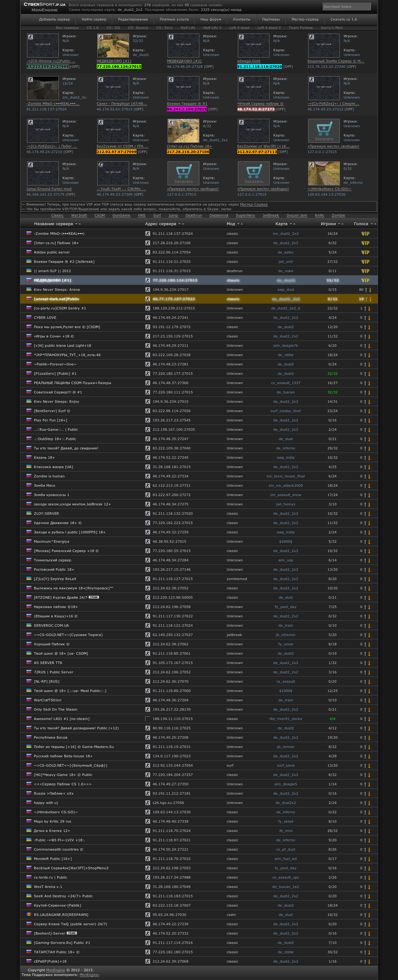Click VIP badge in МЕДВЕДКОВО [#1] table row
The image size is (398, 980).
click(x=365, y=281)
